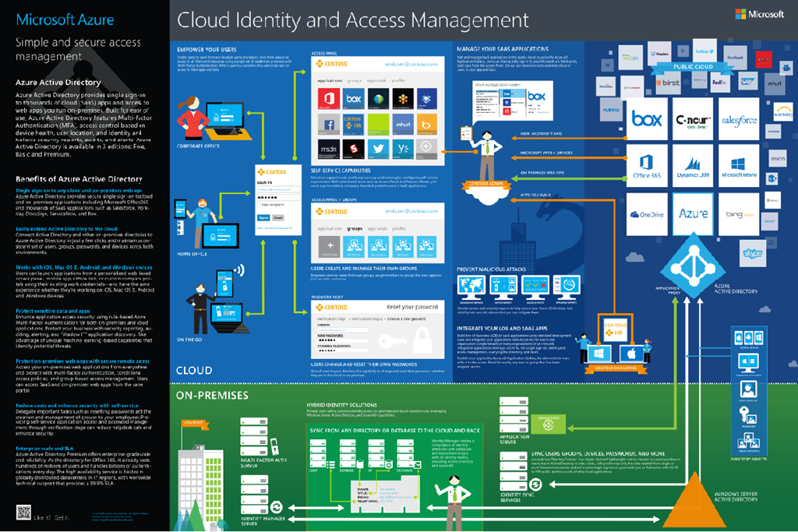798x532 pixels.
Task: Click the msdn tile in the Access Panel
Action: (328, 149)
